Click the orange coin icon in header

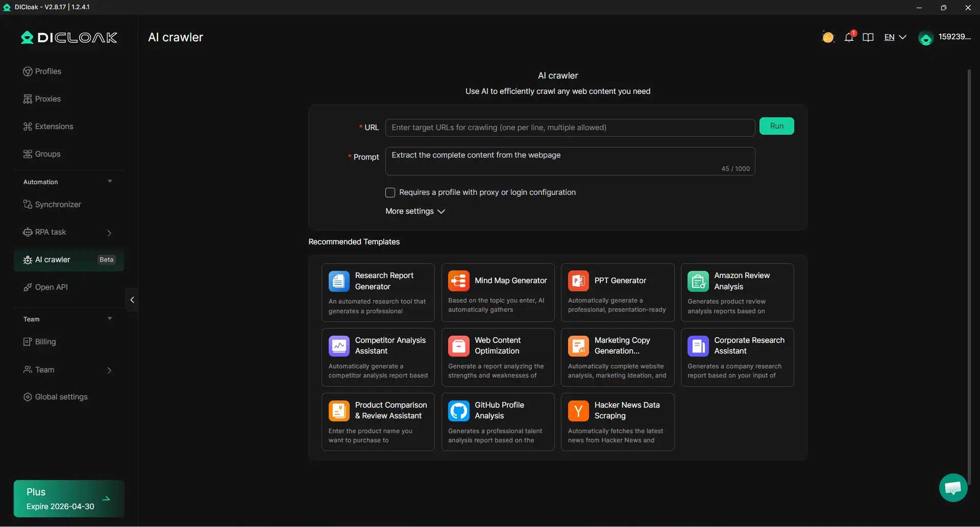(828, 37)
